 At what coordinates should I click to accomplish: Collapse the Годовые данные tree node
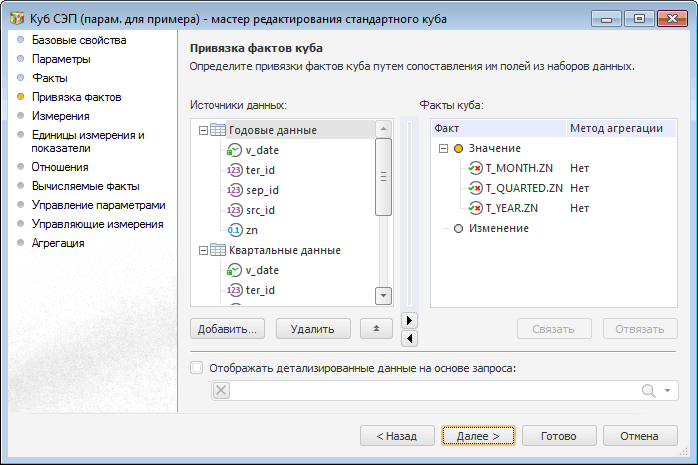point(204,130)
